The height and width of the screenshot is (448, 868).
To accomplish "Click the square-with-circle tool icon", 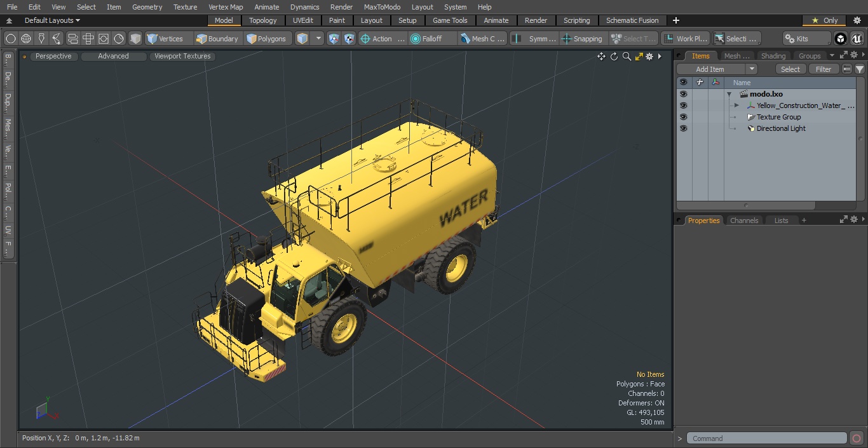I will pyautogui.click(x=104, y=39).
